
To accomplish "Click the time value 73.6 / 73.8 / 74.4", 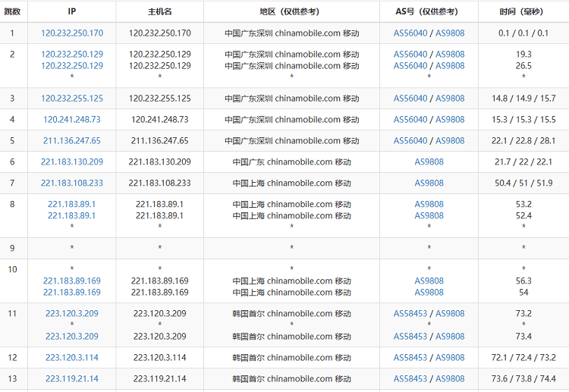I will pyautogui.click(x=523, y=378).
